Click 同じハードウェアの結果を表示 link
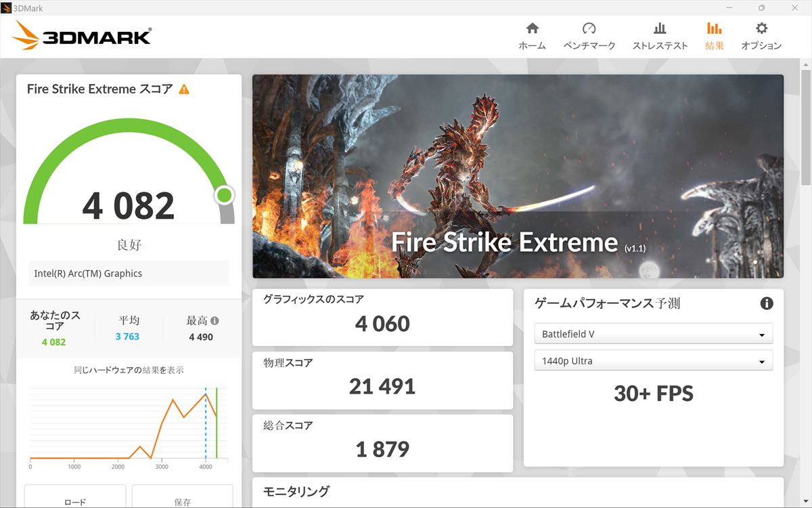This screenshot has height=508, width=812. point(129,370)
